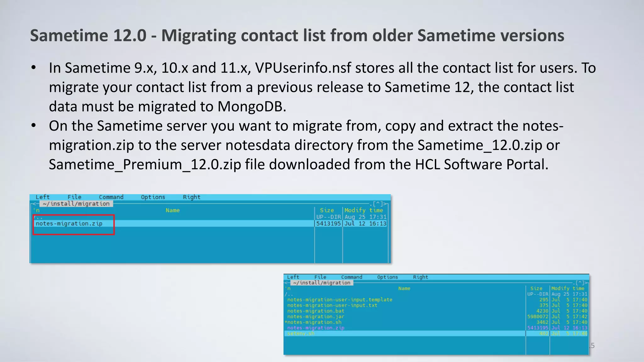Go to parent directory /.. in the extracted-files panel
644x362 pixels.
[289, 294]
